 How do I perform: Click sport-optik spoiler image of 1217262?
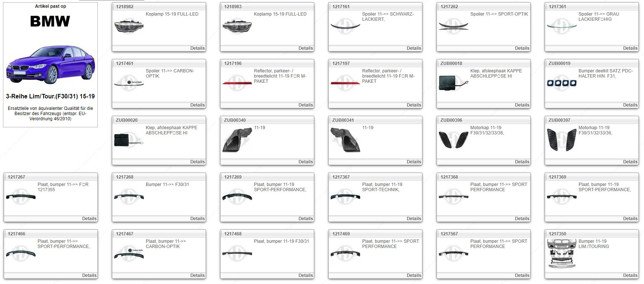click(453, 26)
